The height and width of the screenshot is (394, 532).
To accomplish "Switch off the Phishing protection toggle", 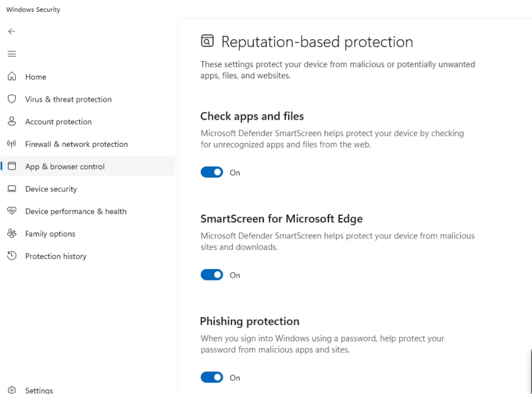I will coord(212,377).
